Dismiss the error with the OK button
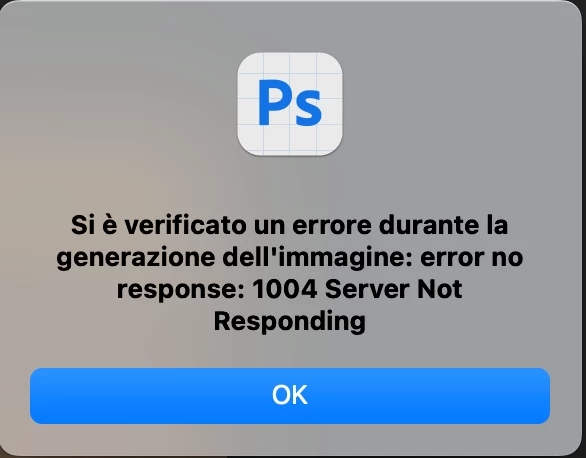The width and height of the screenshot is (586, 458). (290, 396)
